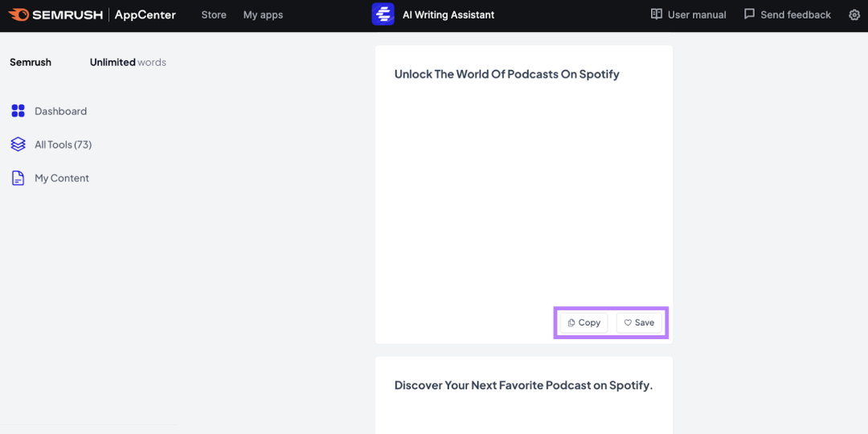Image resolution: width=868 pixels, height=434 pixels.
Task: Click the All Tools layers icon
Action: tap(18, 145)
